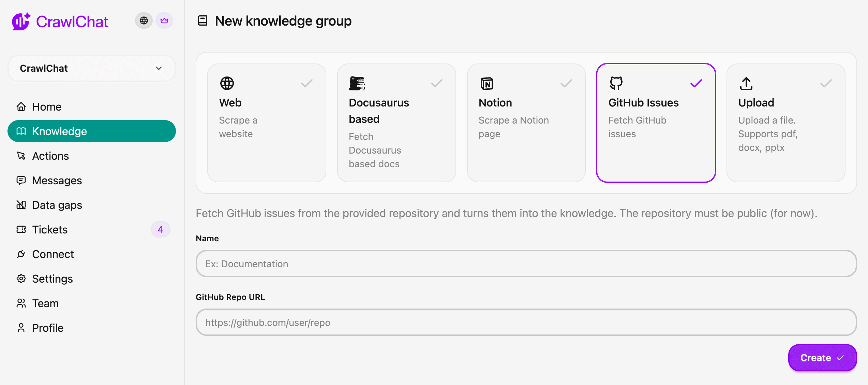
Task: Open the Connect page
Action: [91, 254]
